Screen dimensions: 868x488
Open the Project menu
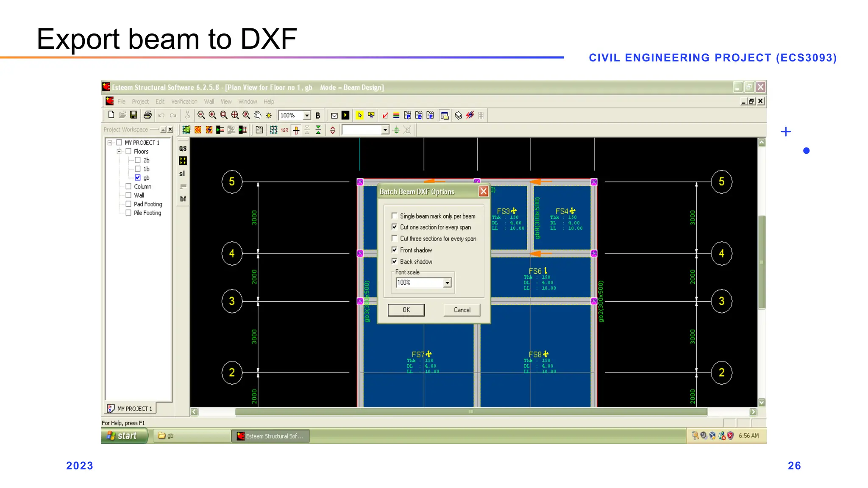click(140, 101)
